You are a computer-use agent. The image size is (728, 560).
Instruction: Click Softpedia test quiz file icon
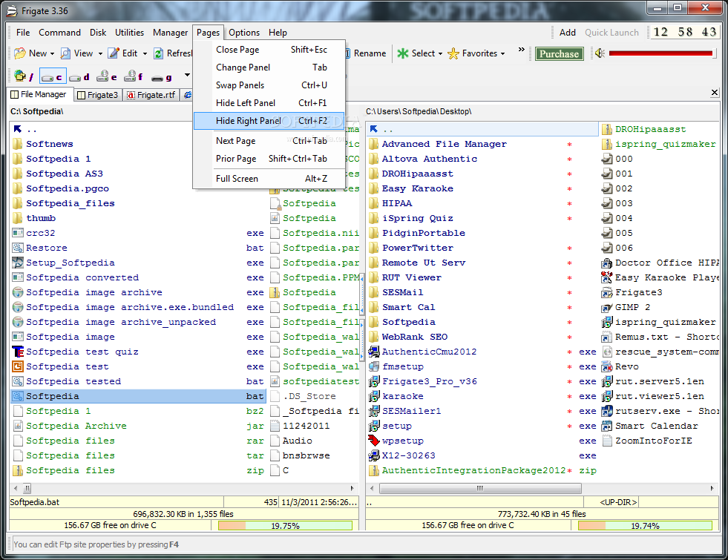click(x=18, y=352)
